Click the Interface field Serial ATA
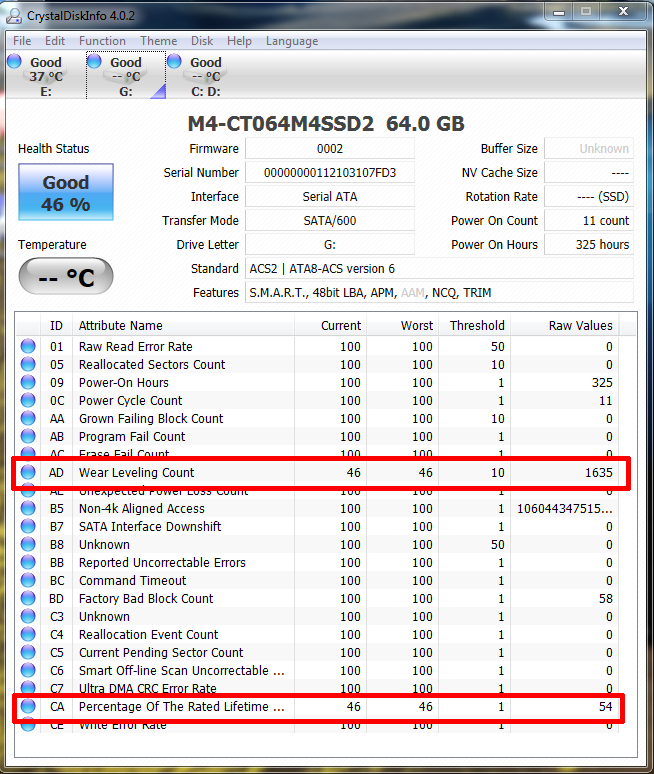The height and width of the screenshot is (774, 654). [330, 196]
